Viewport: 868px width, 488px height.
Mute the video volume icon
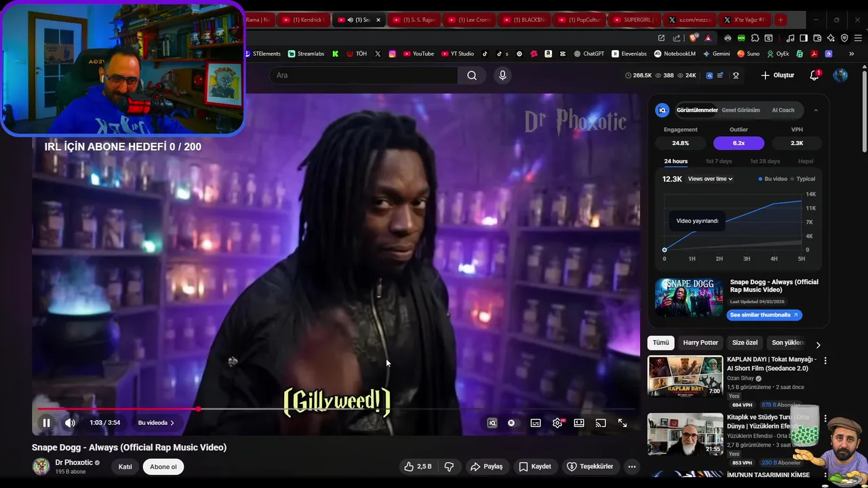(x=70, y=423)
